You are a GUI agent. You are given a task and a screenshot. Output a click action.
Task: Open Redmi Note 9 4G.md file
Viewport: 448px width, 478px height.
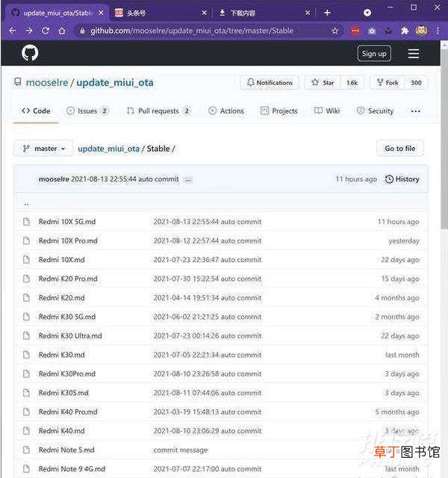72,469
